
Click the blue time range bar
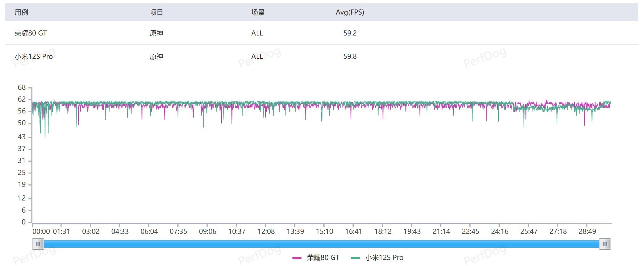[322, 244]
